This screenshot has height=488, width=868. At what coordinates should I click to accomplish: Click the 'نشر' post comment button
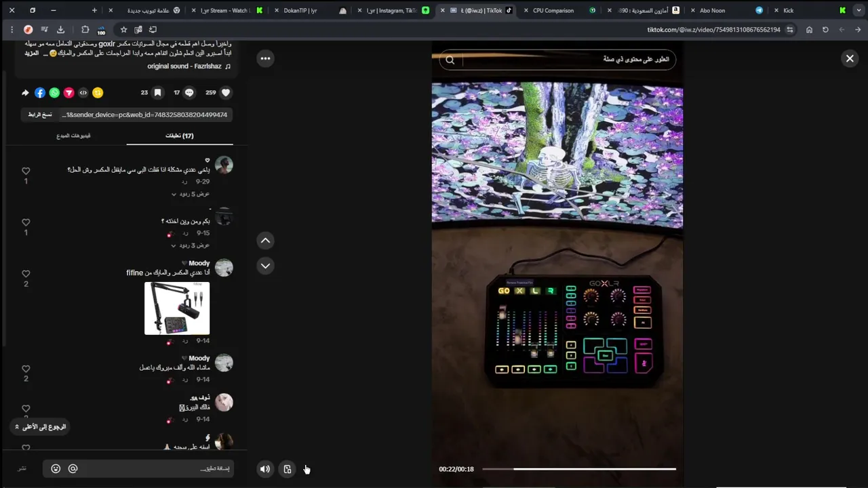coord(22,468)
